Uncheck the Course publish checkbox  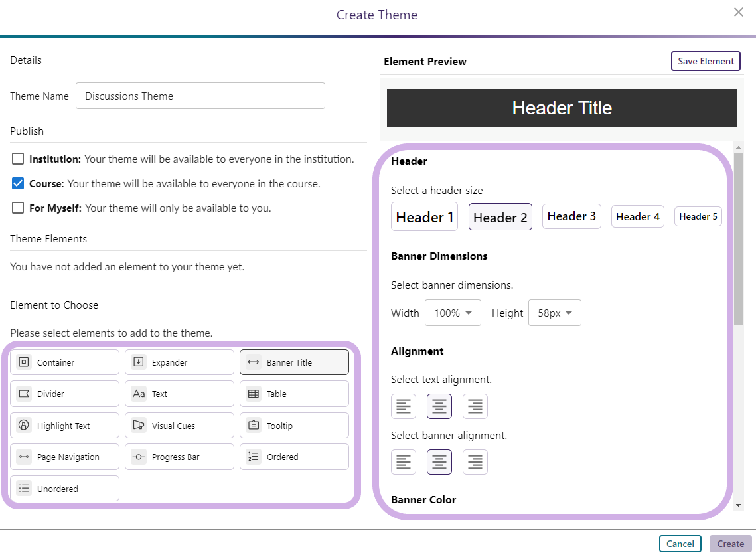click(x=18, y=184)
